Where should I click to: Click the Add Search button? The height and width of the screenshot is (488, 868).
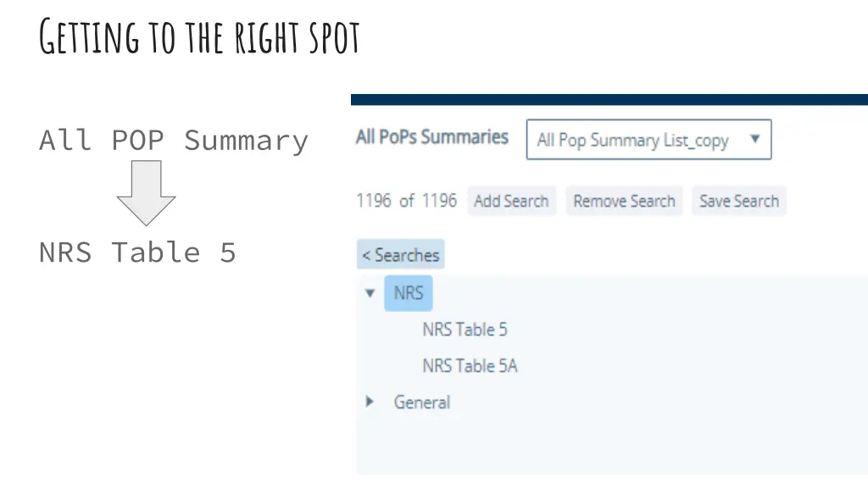(511, 201)
